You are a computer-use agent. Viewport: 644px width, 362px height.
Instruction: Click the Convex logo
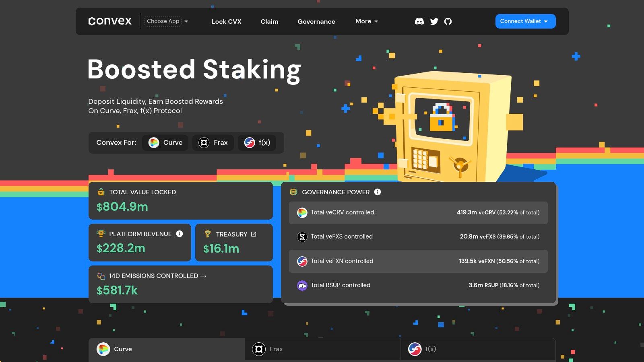(110, 21)
